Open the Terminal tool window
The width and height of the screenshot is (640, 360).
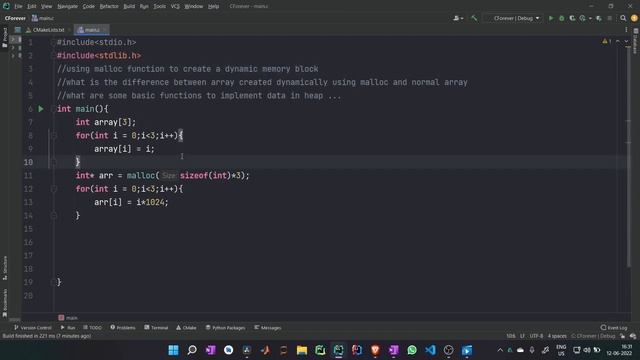156,328
